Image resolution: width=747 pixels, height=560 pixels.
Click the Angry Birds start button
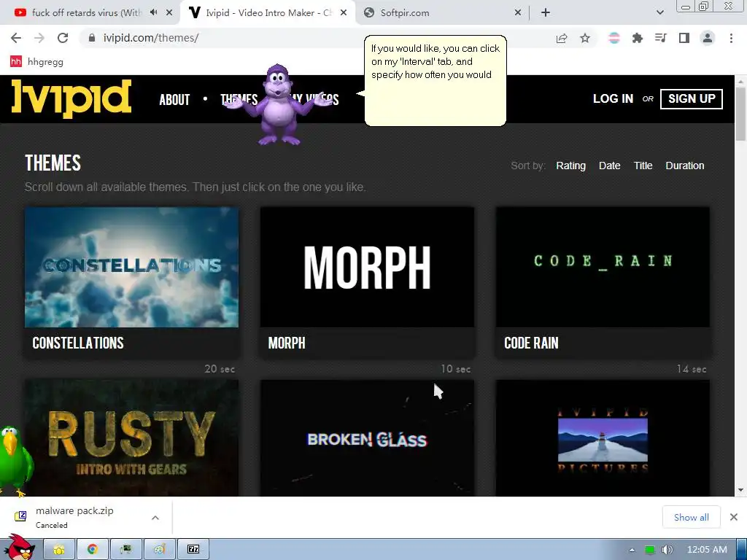click(20, 547)
